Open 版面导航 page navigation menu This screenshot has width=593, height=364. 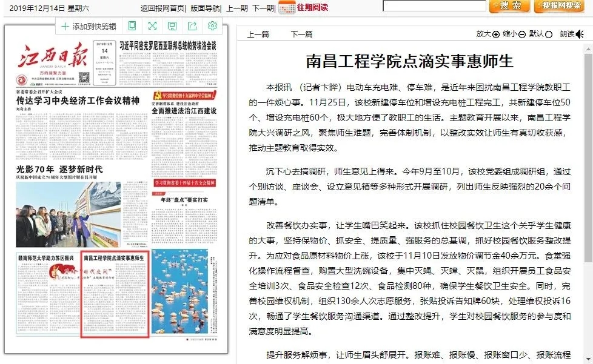pos(206,8)
